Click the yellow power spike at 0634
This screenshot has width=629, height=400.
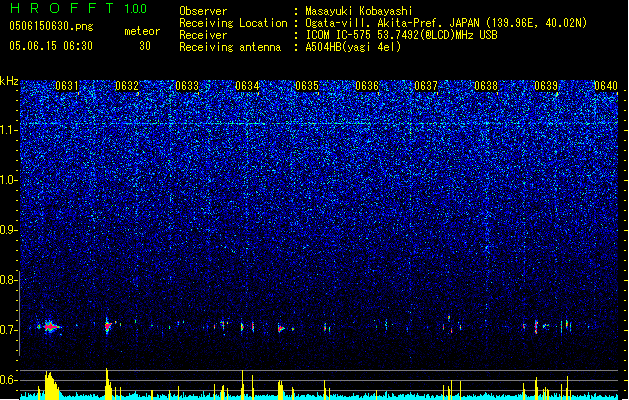click(x=242, y=385)
